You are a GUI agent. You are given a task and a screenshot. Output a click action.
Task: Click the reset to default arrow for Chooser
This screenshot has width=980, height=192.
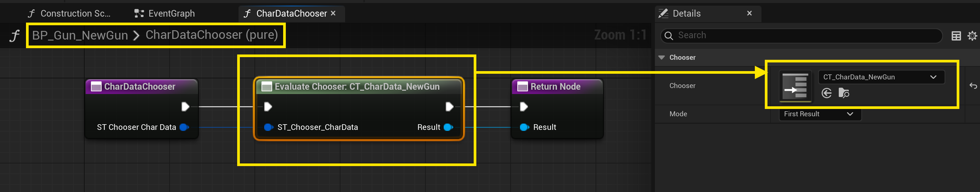click(x=973, y=86)
